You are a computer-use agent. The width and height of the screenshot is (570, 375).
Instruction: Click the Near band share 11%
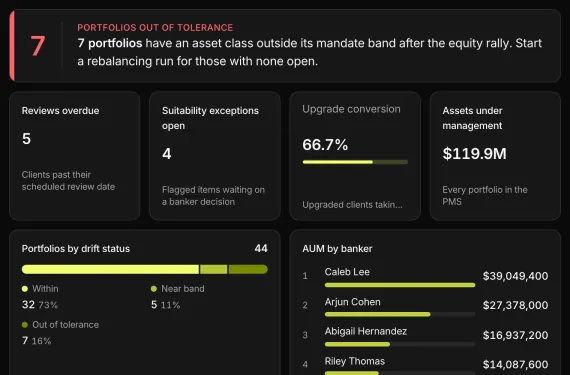point(170,305)
